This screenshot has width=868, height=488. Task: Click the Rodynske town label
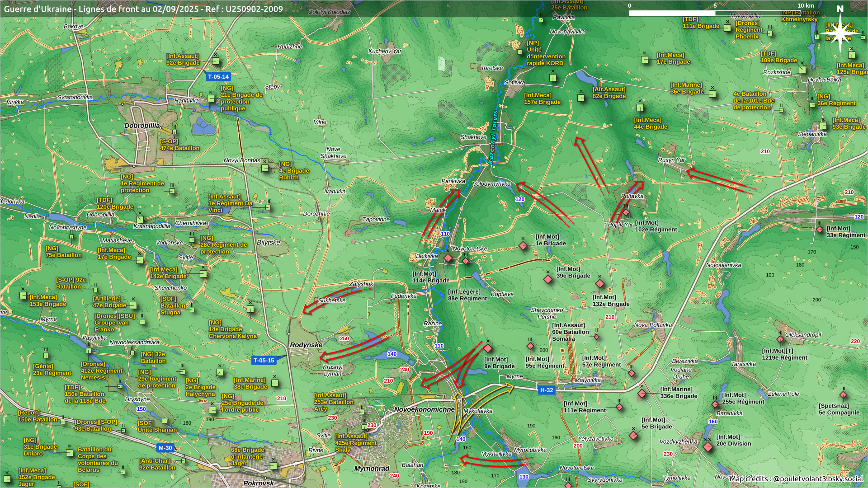coord(306,345)
